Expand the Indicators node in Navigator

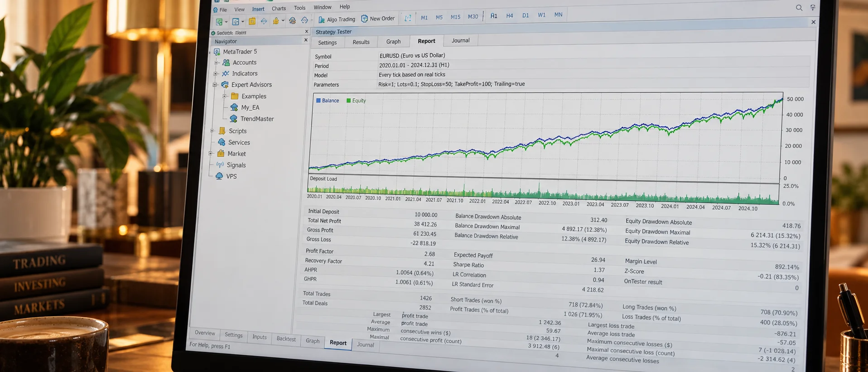tap(216, 73)
